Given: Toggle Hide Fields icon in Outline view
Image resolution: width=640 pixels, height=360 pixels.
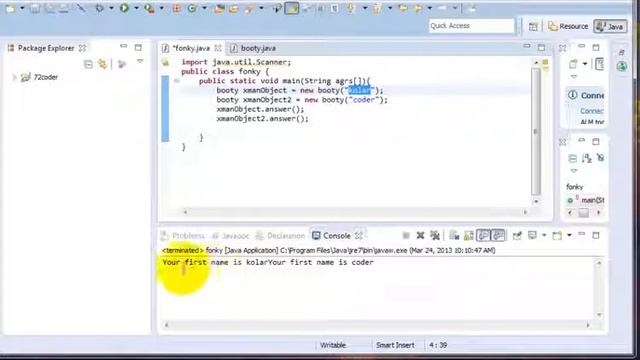Looking at the screenshot, I should (x=600, y=158).
